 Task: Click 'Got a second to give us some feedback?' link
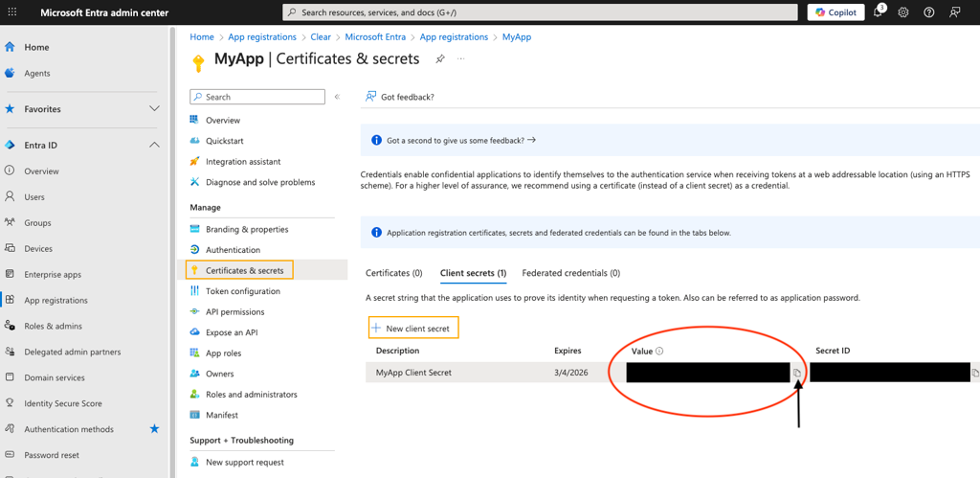pyautogui.click(x=461, y=140)
